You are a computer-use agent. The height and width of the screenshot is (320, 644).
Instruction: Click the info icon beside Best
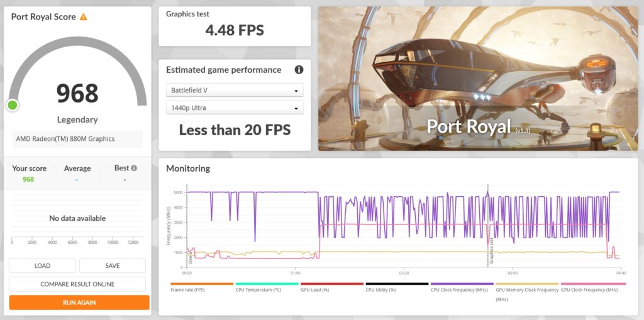[134, 168]
